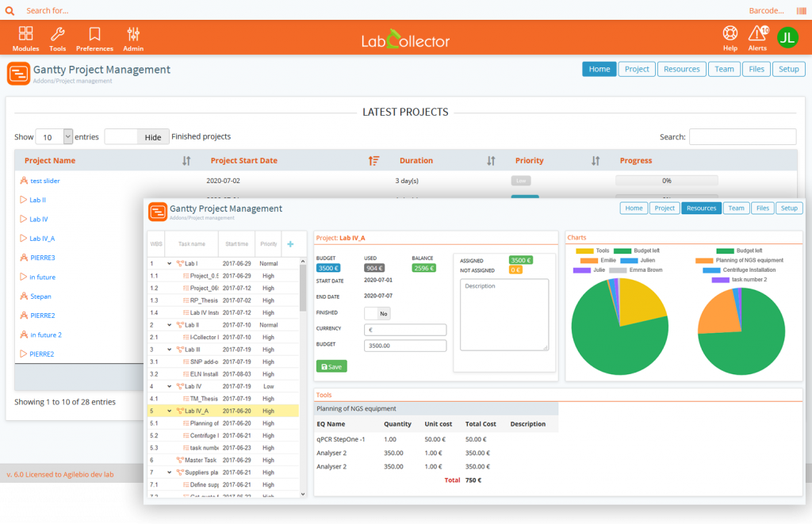
Task: Open the show entries dropdown
Action: (x=54, y=136)
